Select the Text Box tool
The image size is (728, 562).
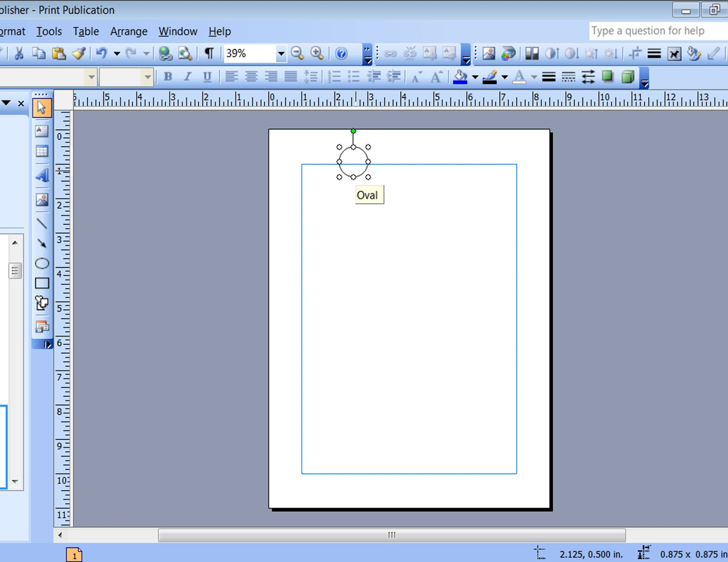(42, 131)
